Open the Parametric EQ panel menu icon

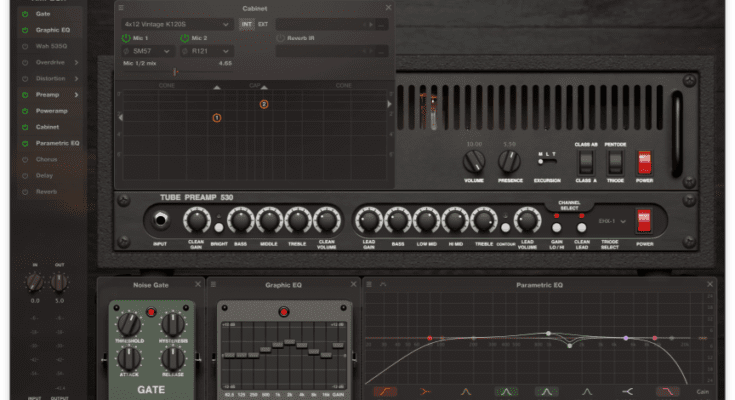[x=371, y=285]
